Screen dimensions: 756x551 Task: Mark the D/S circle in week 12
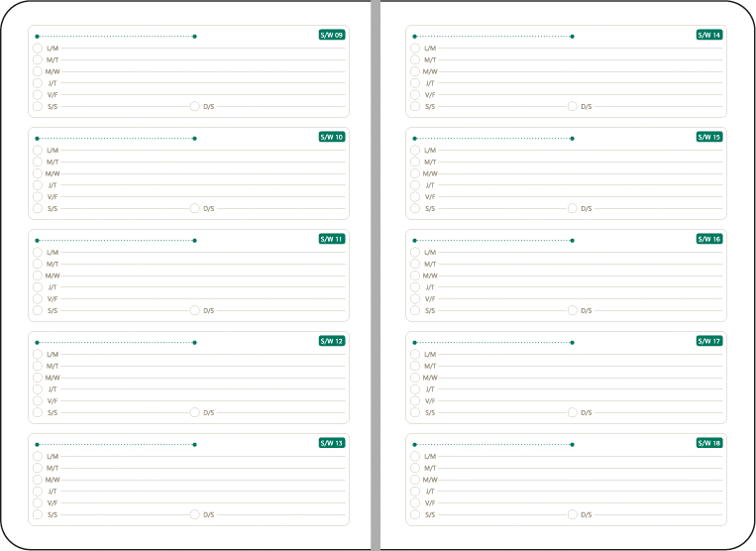(x=195, y=412)
